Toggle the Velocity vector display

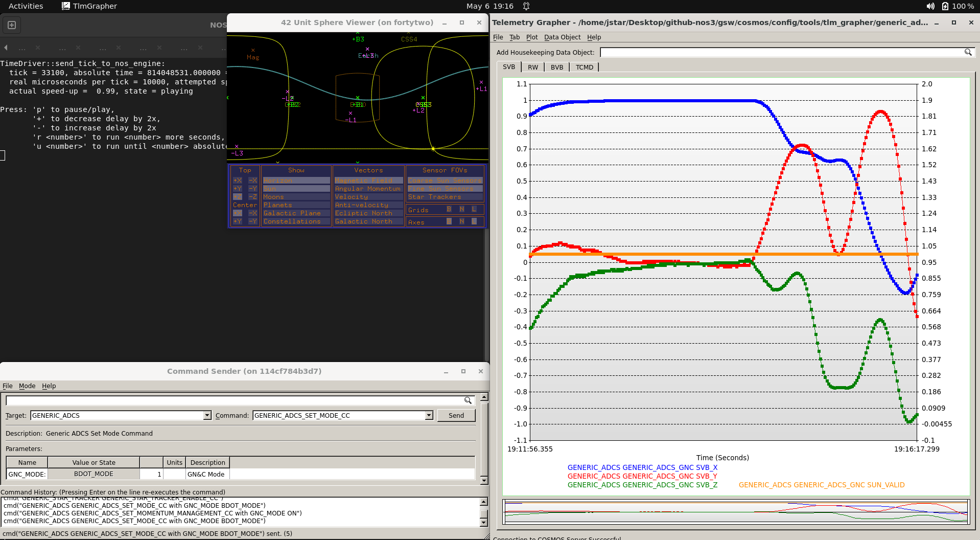368,197
